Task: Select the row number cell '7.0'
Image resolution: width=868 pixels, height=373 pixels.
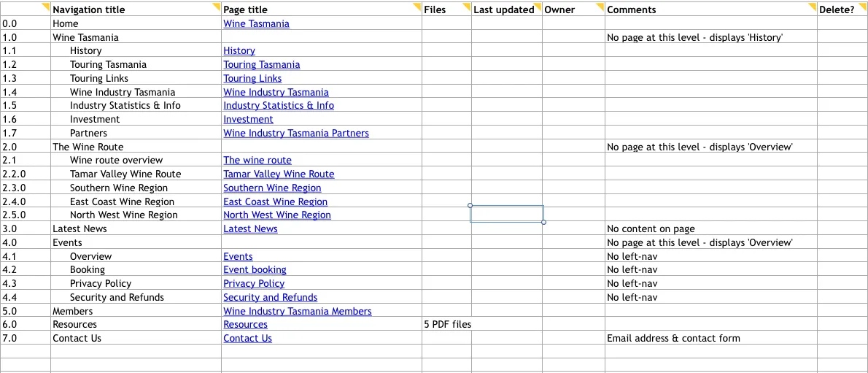Action: point(26,339)
